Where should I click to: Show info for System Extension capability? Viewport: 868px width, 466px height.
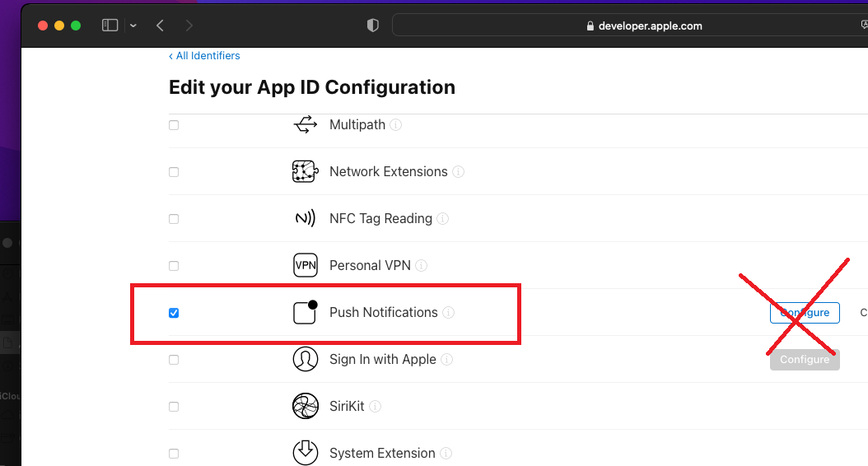pos(446,454)
